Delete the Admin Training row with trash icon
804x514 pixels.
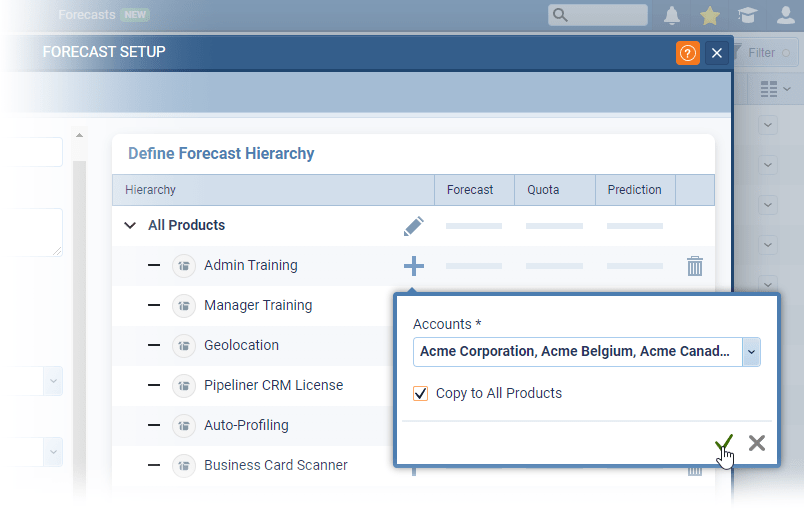695,266
